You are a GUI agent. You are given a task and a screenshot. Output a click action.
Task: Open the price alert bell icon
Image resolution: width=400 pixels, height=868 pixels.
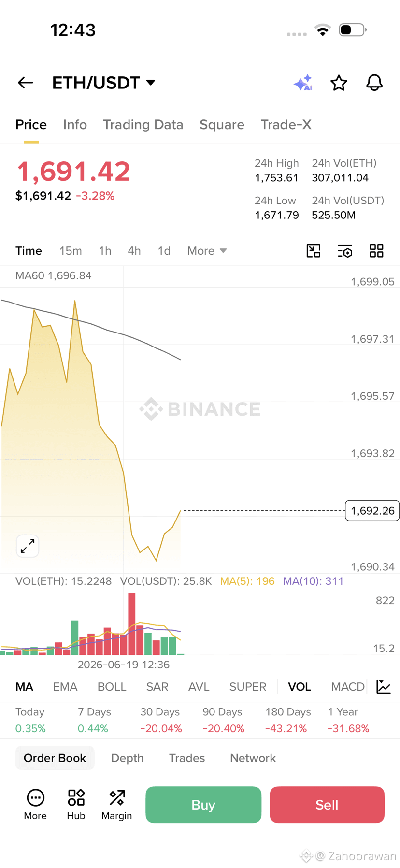(374, 83)
